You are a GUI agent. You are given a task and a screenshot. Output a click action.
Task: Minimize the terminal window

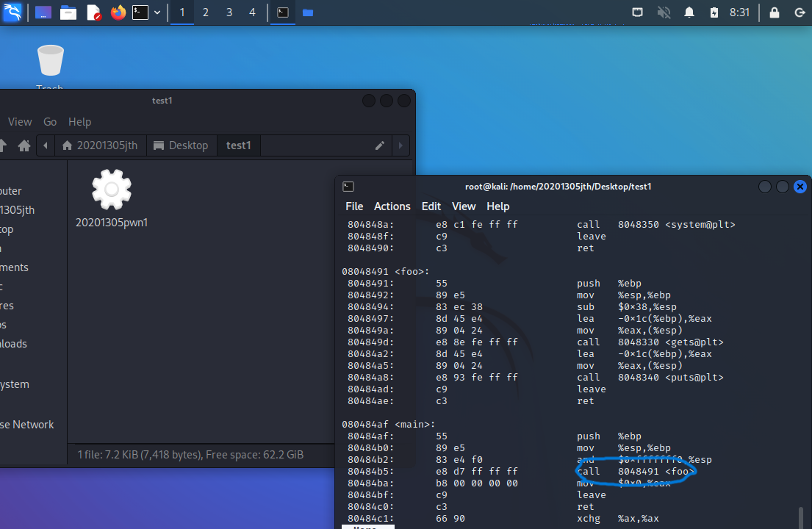point(764,187)
